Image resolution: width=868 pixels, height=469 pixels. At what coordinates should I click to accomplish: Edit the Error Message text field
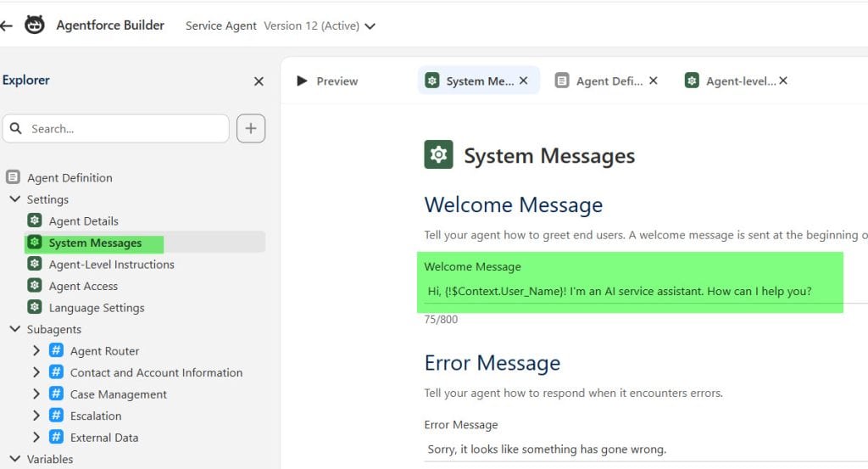point(646,449)
